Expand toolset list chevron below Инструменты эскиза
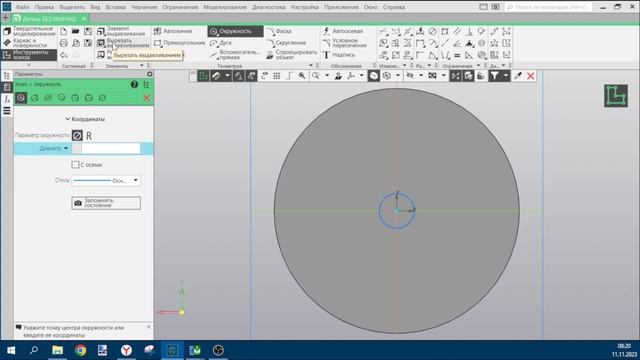Image resolution: width=640 pixels, height=360 pixels. (29, 65)
